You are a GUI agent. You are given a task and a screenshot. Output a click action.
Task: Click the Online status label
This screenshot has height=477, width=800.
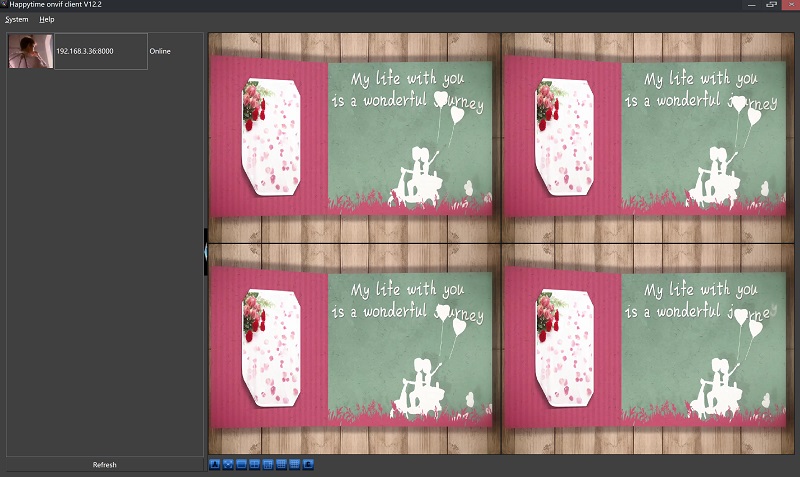(161, 51)
